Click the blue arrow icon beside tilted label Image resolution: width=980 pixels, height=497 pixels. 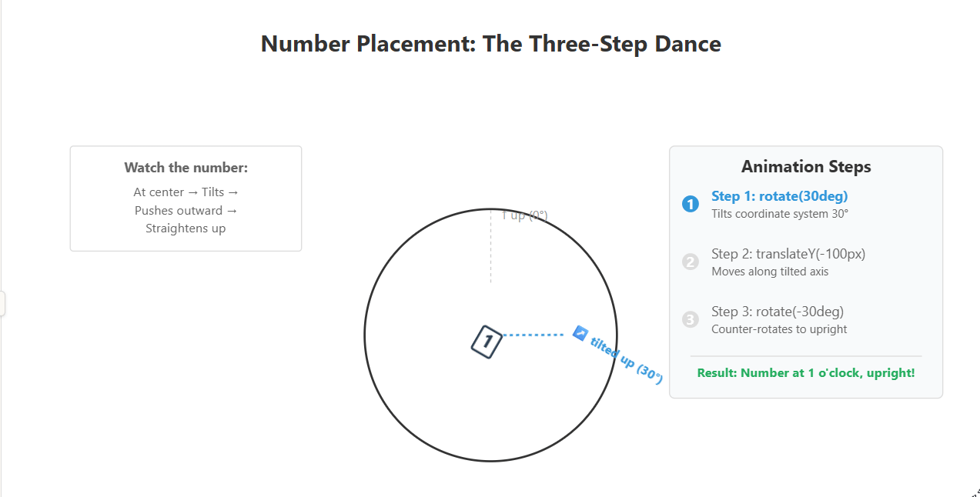pos(580,333)
